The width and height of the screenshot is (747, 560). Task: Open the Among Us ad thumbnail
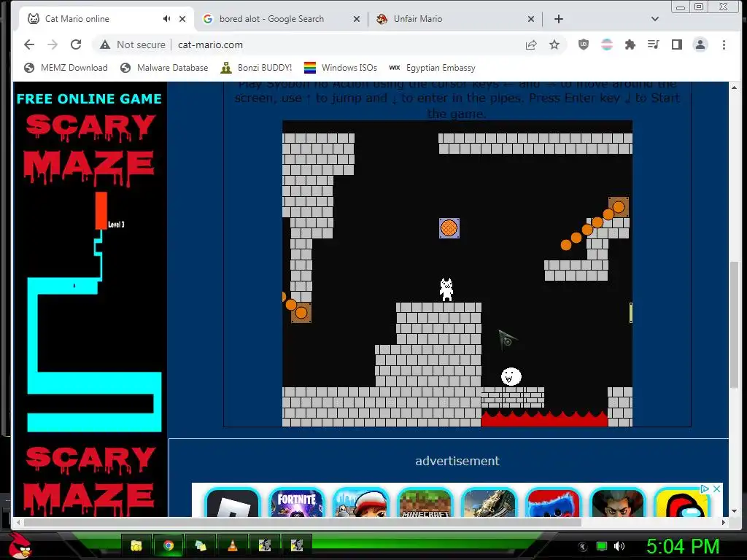(x=682, y=502)
